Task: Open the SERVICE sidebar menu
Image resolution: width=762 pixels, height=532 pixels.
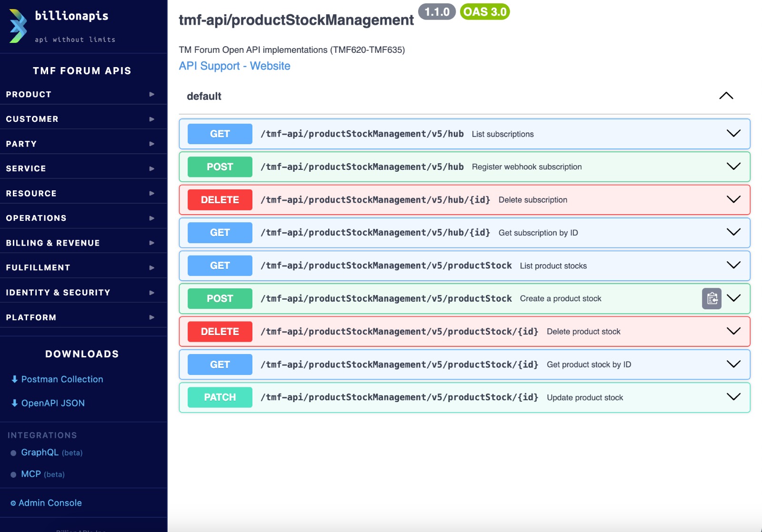Action: pyautogui.click(x=83, y=168)
